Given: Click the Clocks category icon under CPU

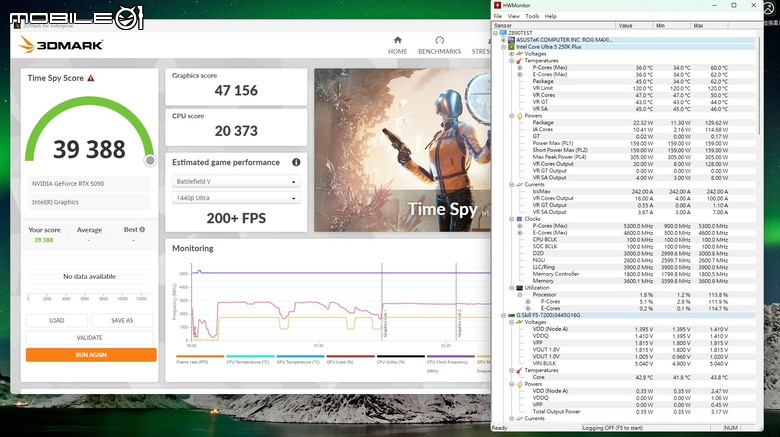Looking at the screenshot, I should click(x=519, y=218).
